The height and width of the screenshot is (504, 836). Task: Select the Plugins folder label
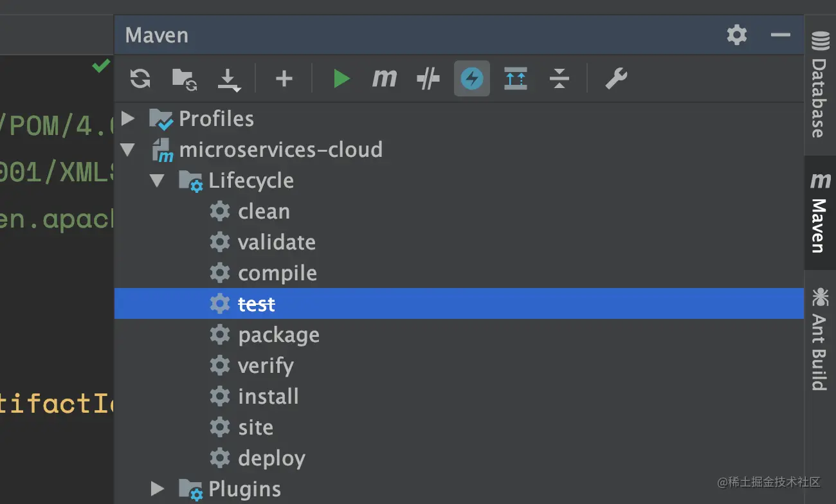(244, 489)
